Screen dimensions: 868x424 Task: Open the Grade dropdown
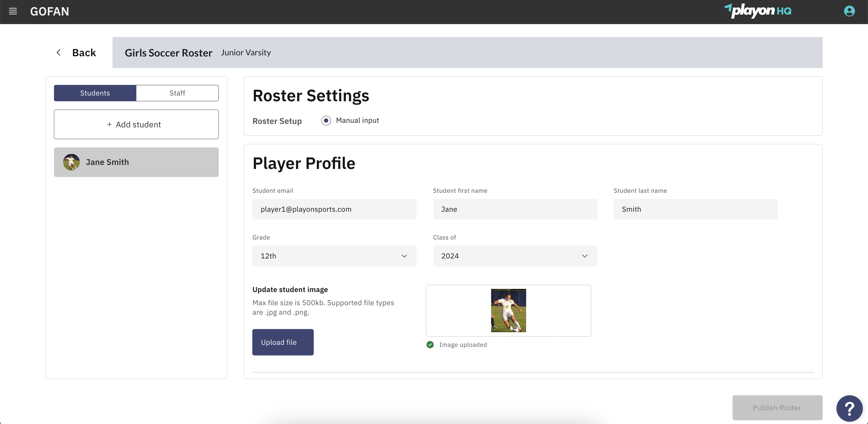[334, 256]
